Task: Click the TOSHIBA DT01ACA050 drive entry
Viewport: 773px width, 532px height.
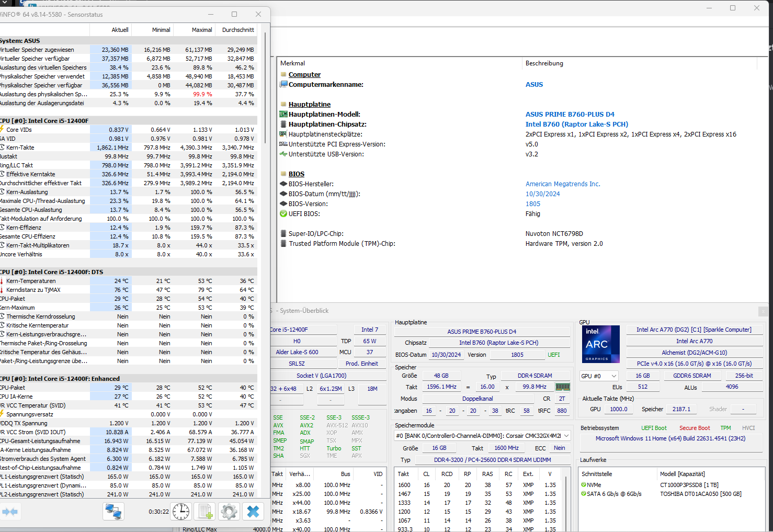Action: click(x=701, y=494)
